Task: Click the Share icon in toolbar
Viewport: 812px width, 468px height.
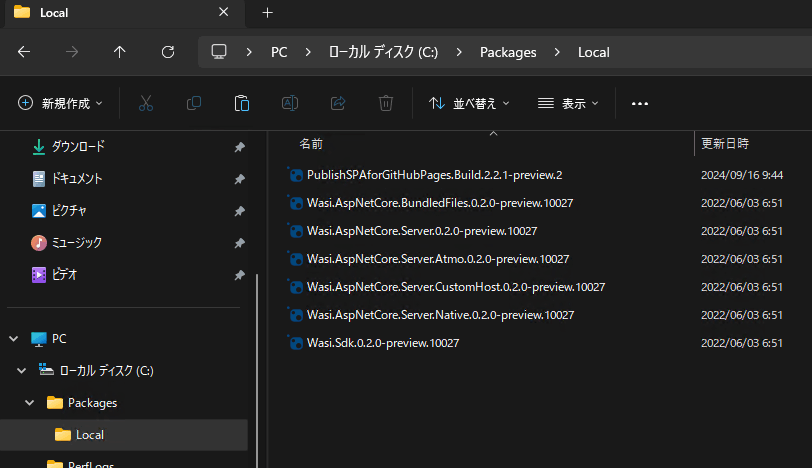Action: (x=338, y=104)
